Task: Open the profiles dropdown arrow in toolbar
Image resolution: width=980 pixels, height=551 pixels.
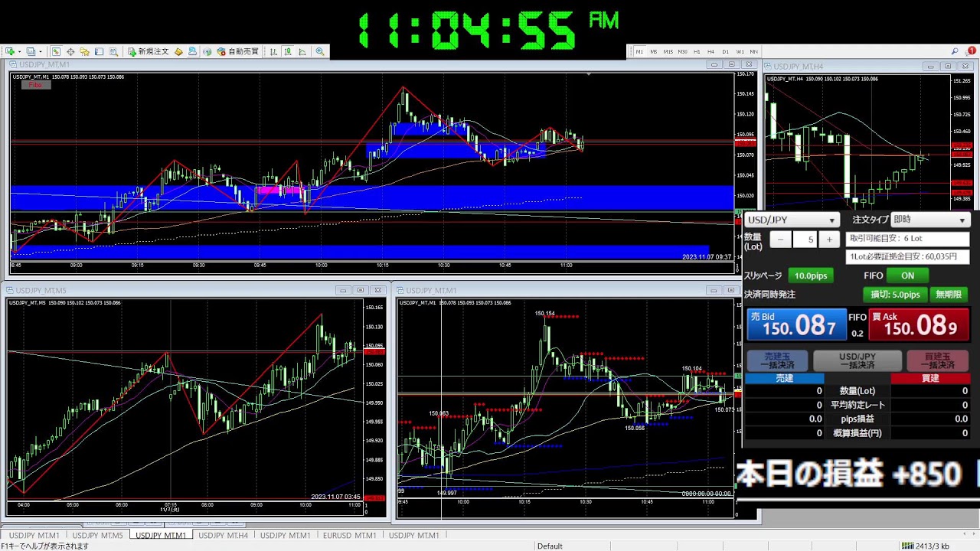Action: tap(41, 51)
